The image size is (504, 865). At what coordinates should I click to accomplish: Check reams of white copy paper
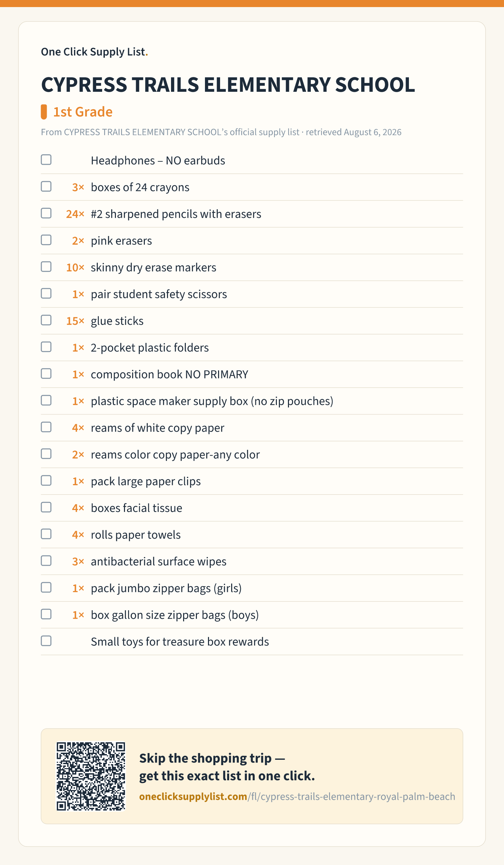click(46, 427)
